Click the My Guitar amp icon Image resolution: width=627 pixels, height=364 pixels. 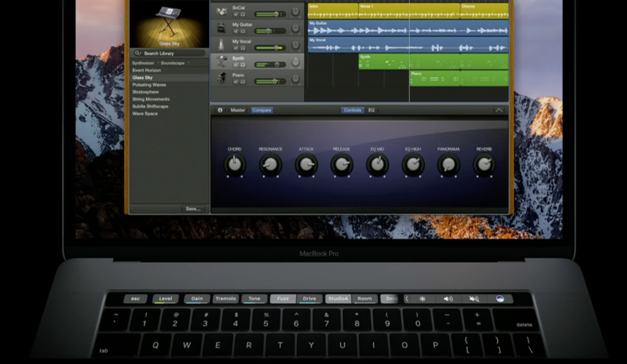click(221, 28)
